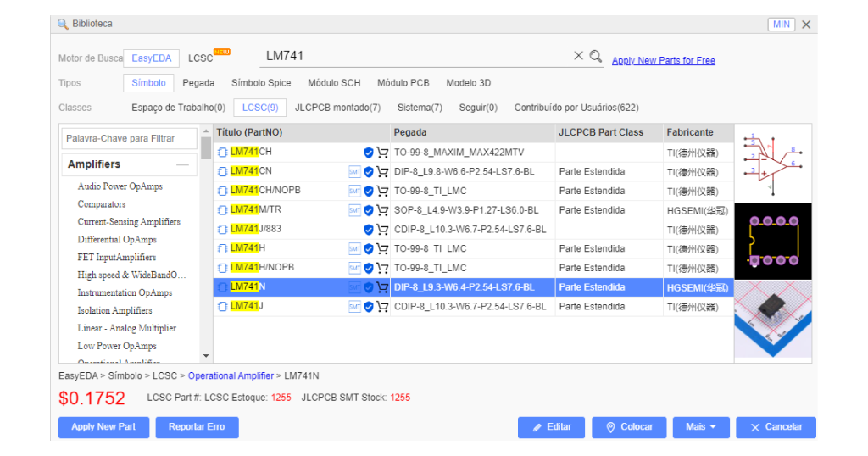Click the MIN button in the title bar
The width and height of the screenshot is (868, 456).
[x=781, y=25]
